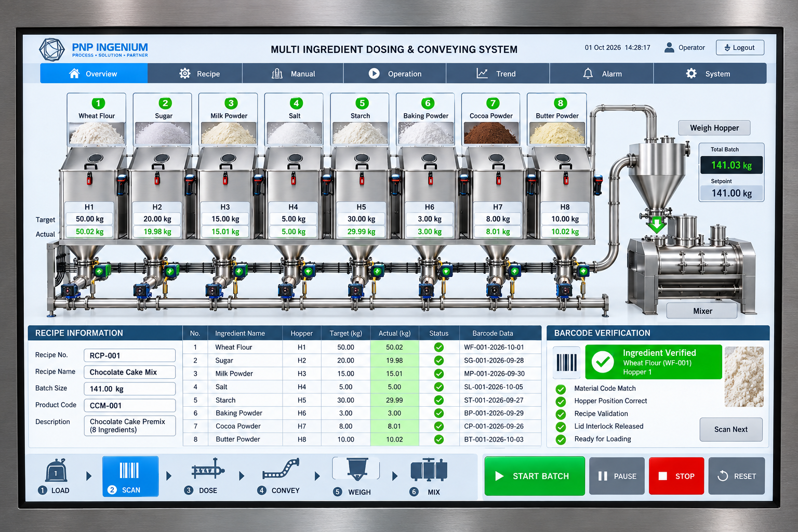Click the Operator user icon
The height and width of the screenshot is (532, 798).
670,47
